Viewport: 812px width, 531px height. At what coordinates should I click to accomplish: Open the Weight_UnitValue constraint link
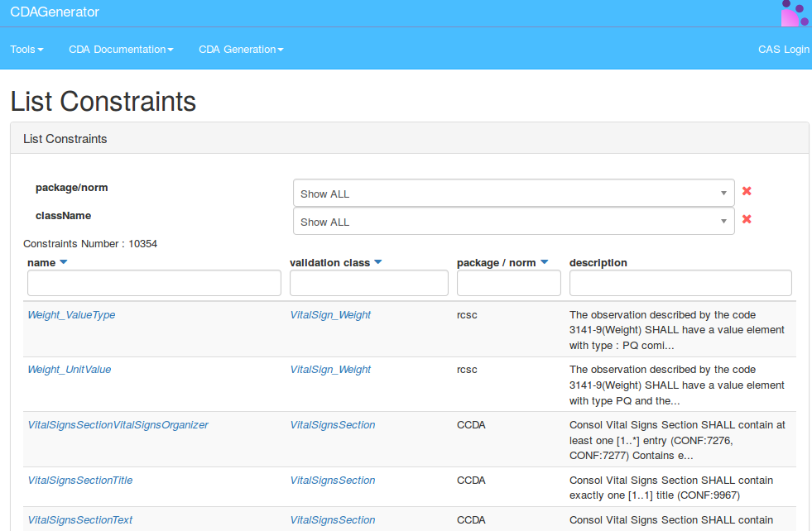tap(69, 370)
